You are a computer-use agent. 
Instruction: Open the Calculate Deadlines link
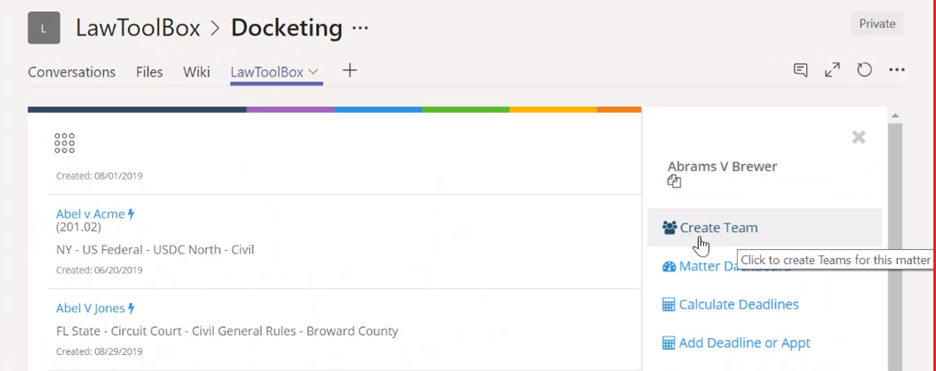point(731,305)
